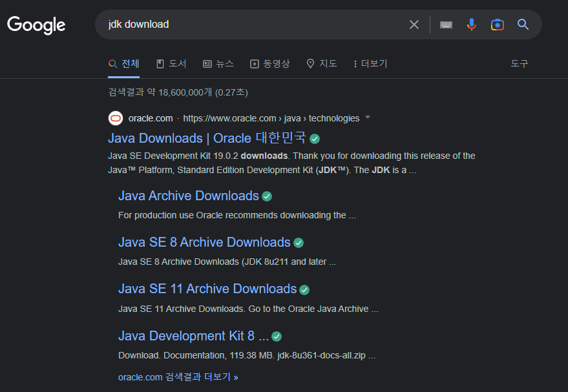Switch to the 동영상 tab
568x392 pixels.
pyautogui.click(x=270, y=64)
